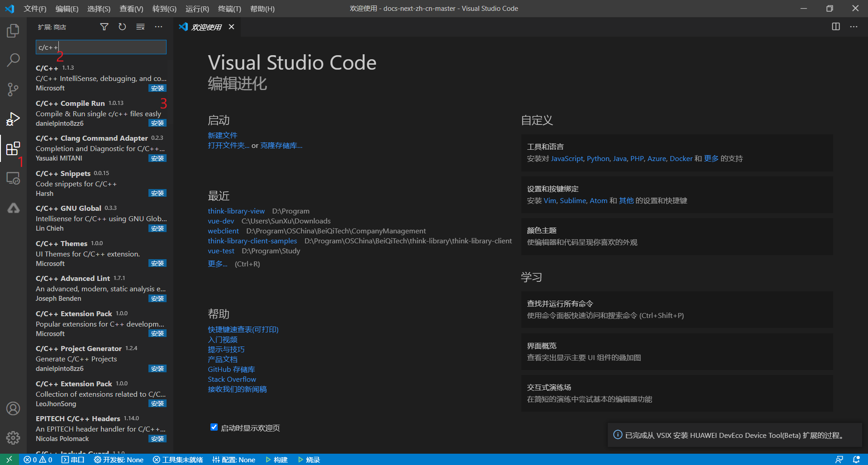Open the Accounts icon
The height and width of the screenshot is (465, 868).
tap(13, 408)
